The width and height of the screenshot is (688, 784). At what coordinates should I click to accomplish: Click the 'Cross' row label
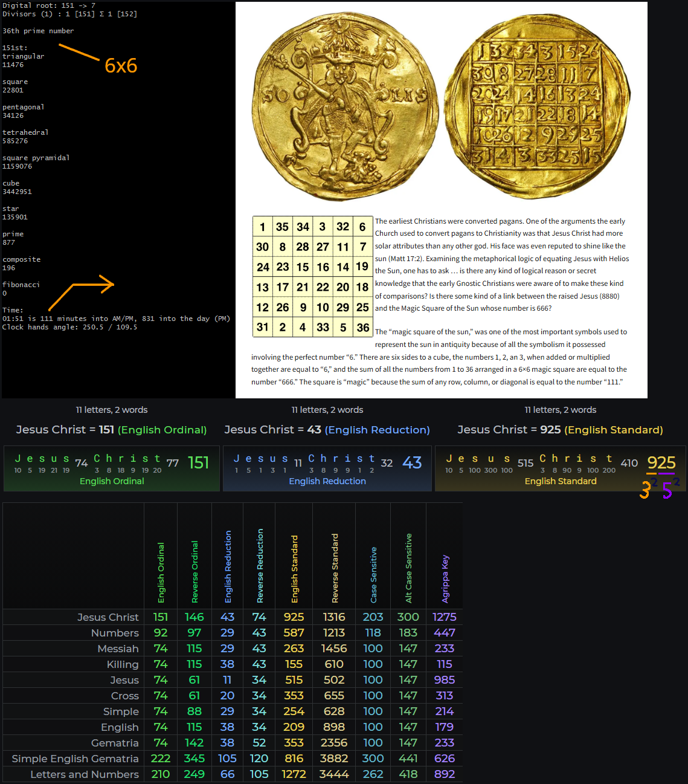coord(125,696)
